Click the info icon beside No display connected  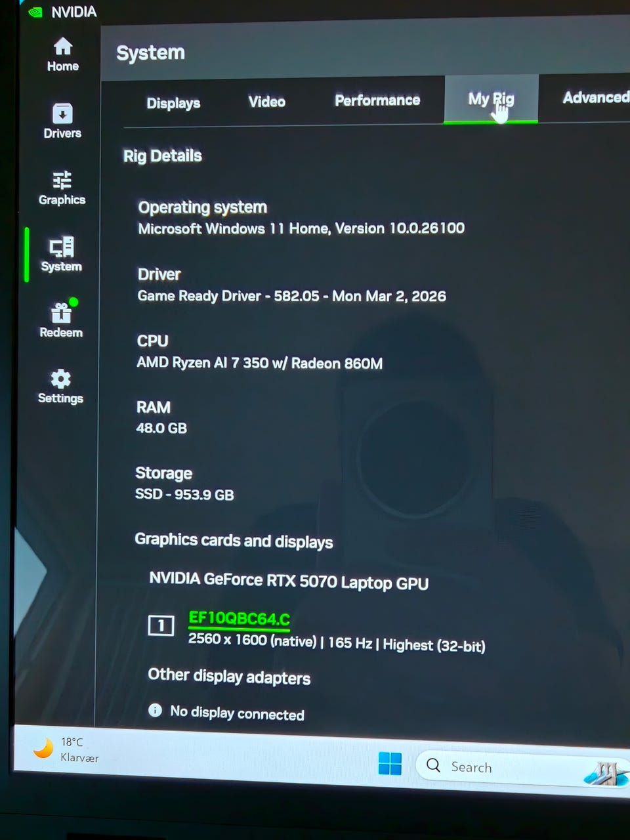(x=155, y=710)
